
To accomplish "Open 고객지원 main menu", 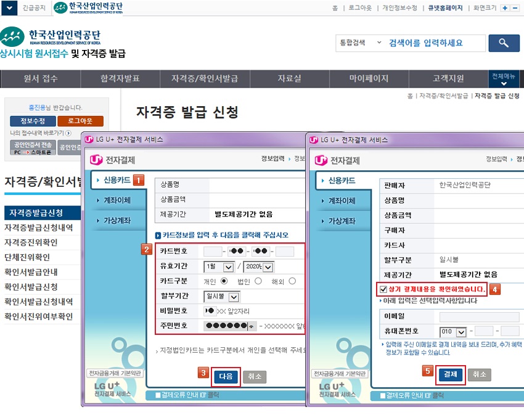I will 448,78.
